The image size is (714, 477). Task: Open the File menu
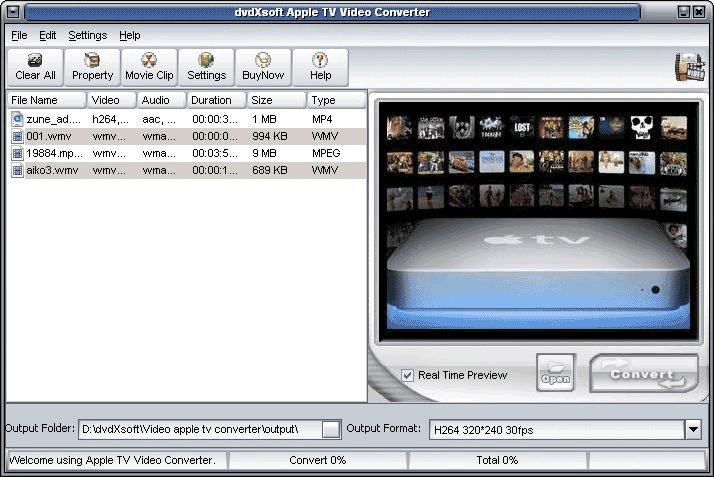19,35
